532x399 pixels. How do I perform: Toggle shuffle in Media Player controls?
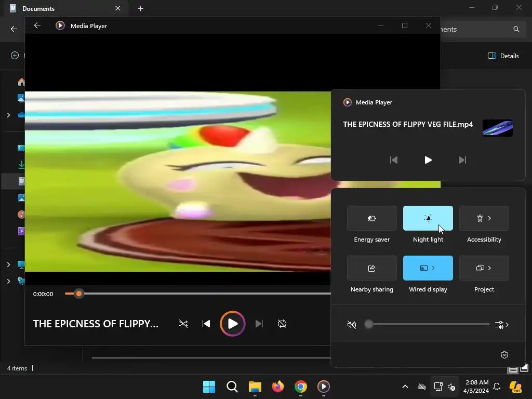(x=183, y=324)
